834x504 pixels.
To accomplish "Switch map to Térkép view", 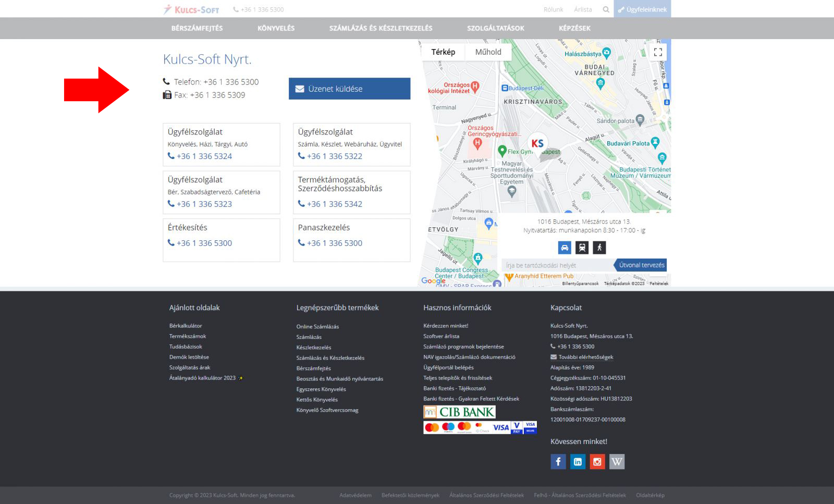I will click(x=443, y=52).
